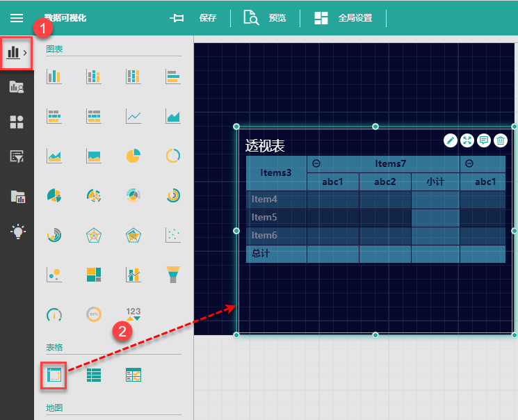Choose the treemap chart icon
The height and width of the screenshot is (420, 518).
(94, 274)
